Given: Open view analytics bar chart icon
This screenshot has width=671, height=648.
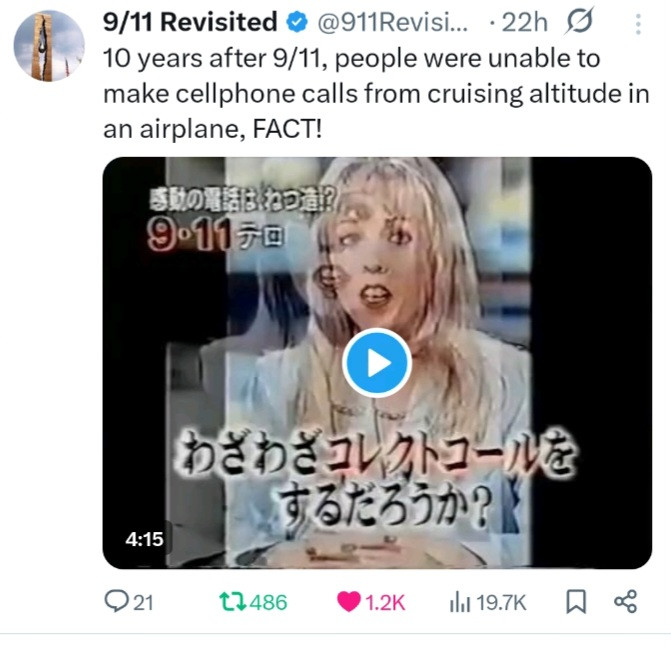Looking at the screenshot, I should click(460, 602).
